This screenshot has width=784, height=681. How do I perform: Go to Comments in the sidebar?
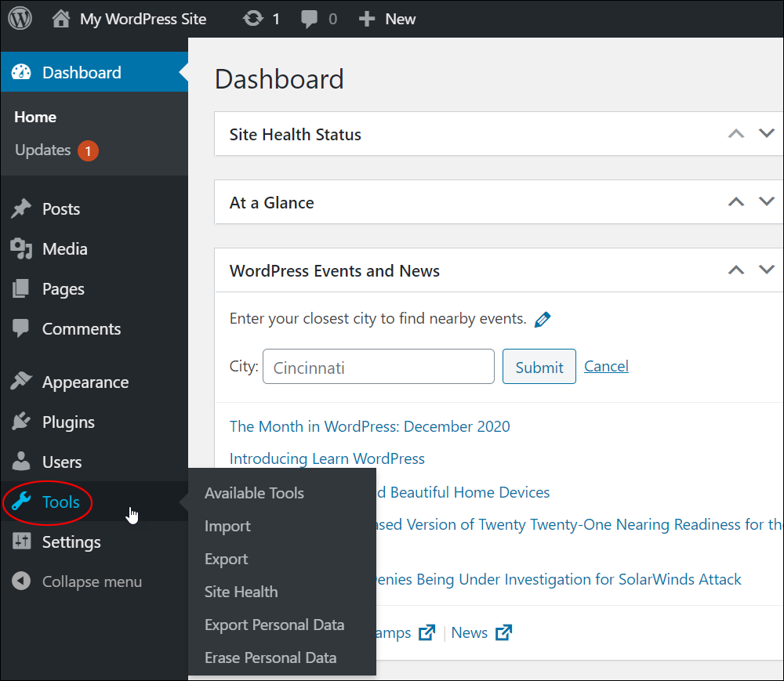click(82, 329)
